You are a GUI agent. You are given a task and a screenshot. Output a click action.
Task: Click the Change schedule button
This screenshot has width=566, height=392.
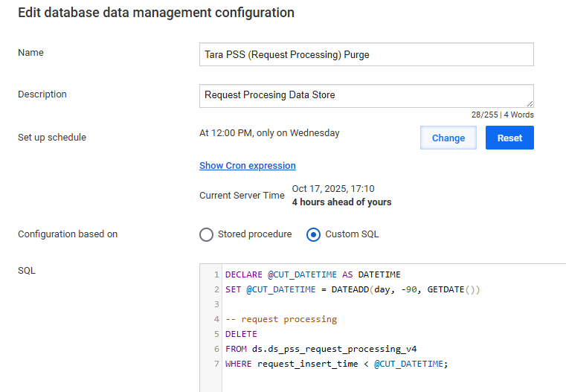tap(448, 138)
